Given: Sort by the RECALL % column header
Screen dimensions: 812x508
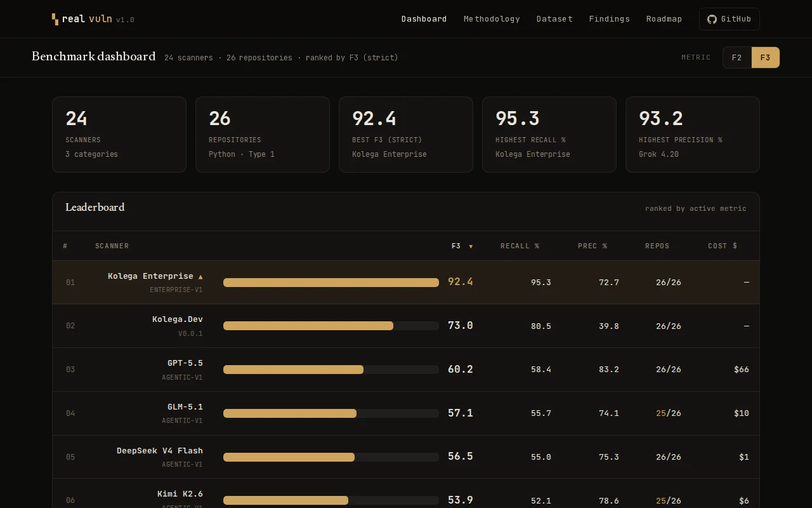Looking at the screenshot, I should point(520,246).
